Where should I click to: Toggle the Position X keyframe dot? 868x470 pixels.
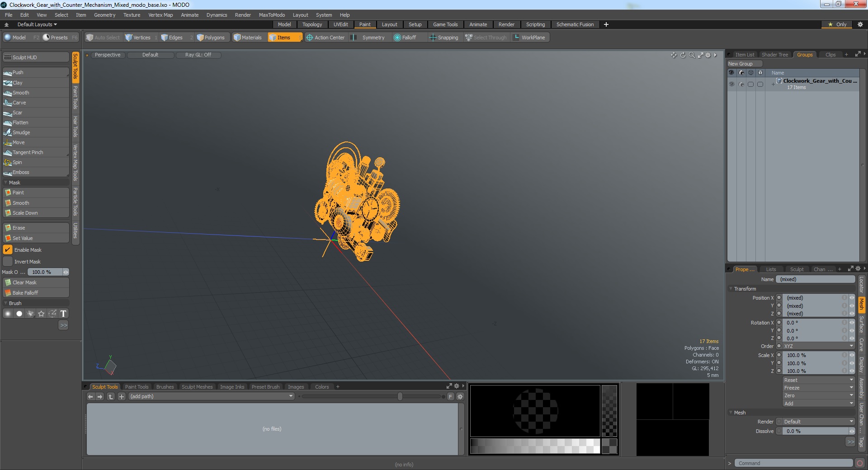coord(779,298)
